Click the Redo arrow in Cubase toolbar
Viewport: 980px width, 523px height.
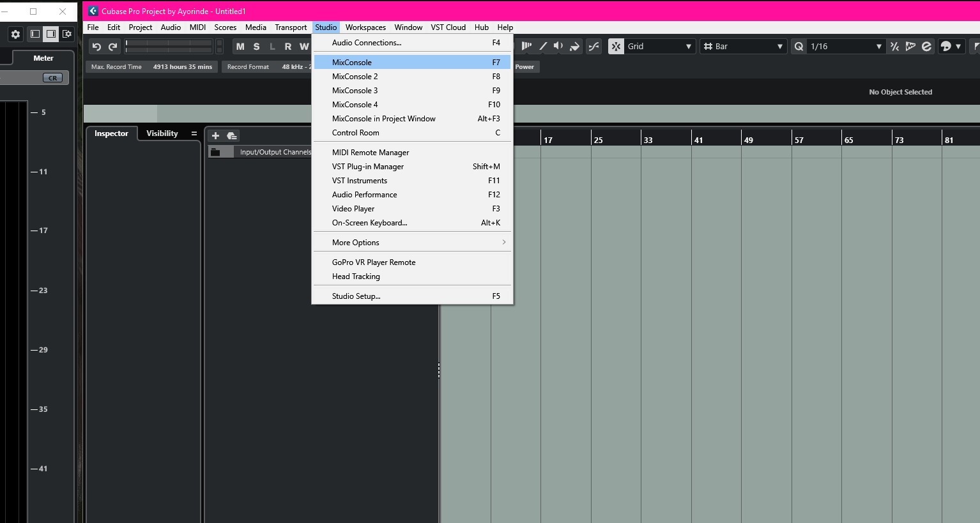click(x=113, y=47)
